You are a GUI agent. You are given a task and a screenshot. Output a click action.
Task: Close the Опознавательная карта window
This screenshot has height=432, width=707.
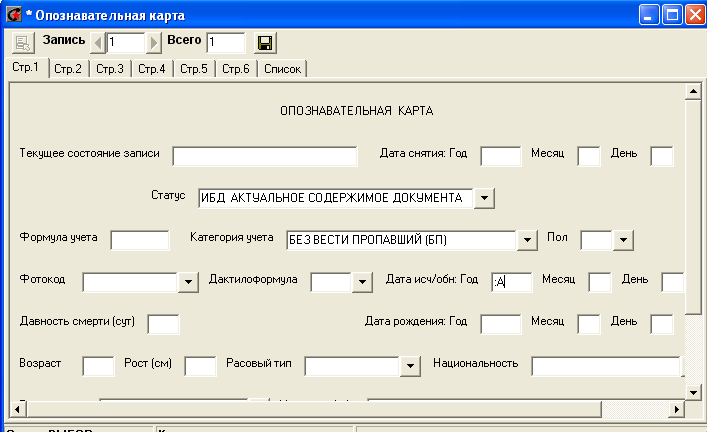click(x=695, y=15)
